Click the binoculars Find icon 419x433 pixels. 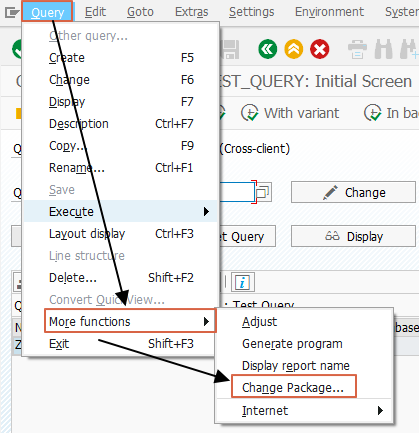383,49
